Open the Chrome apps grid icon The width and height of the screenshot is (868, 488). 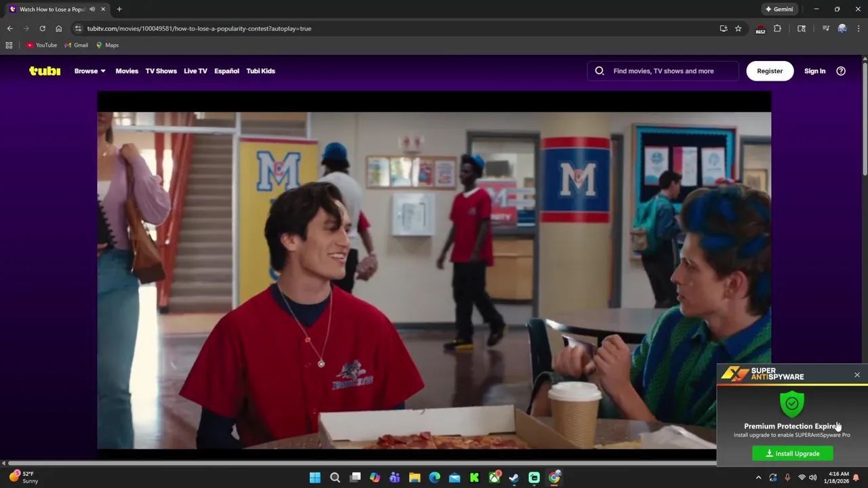9,45
